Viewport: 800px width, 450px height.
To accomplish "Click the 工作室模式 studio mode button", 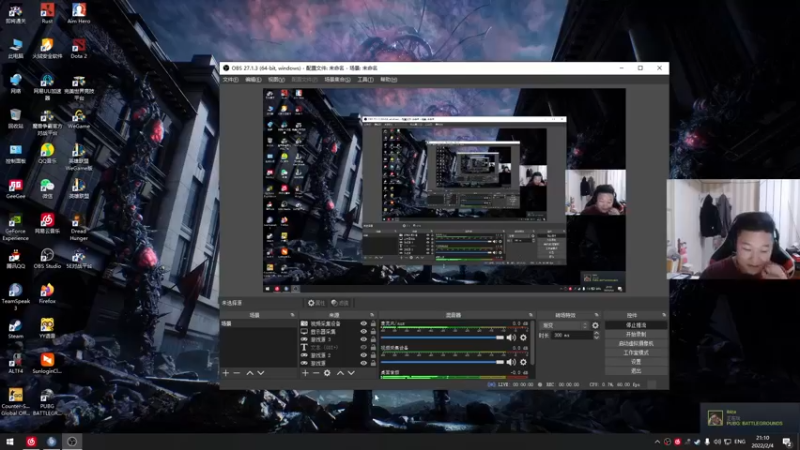I will point(636,353).
